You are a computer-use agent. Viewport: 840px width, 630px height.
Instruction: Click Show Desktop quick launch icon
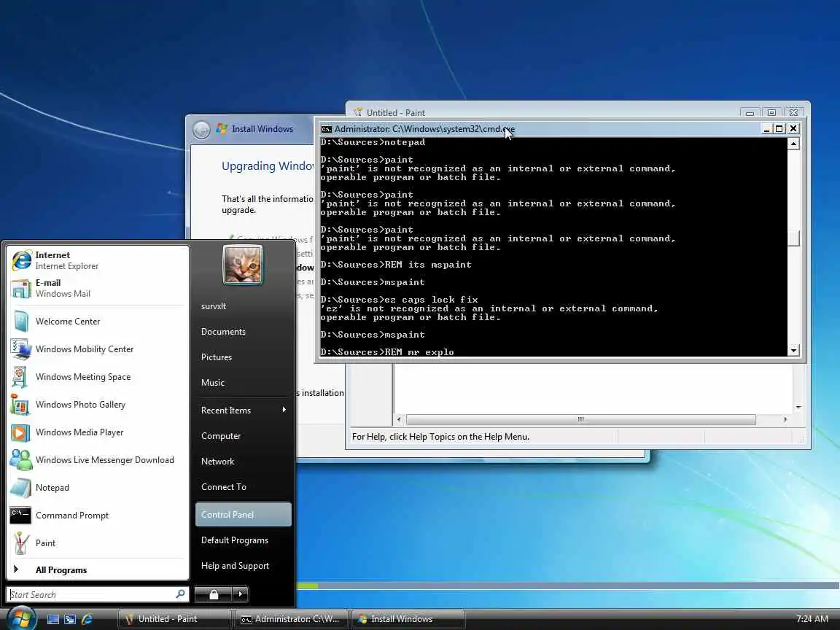point(53,619)
